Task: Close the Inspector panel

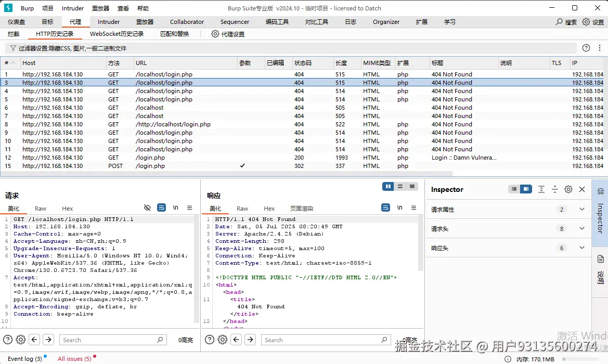Action: click(582, 189)
